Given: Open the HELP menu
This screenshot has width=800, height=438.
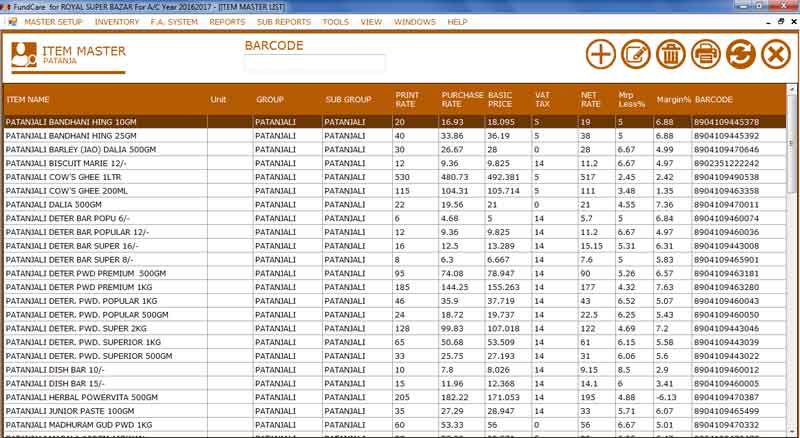Looking at the screenshot, I should (x=457, y=22).
